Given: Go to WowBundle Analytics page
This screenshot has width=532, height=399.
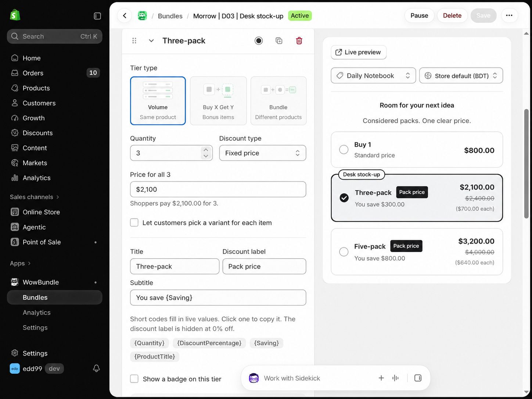Looking at the screenshot, I should [x=37, y=312].
